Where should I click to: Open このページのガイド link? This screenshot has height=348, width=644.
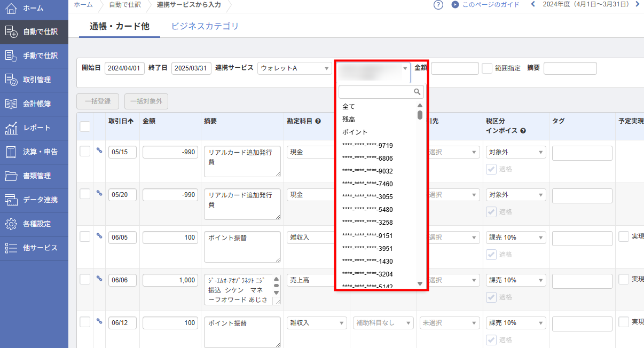coord(485,5)
